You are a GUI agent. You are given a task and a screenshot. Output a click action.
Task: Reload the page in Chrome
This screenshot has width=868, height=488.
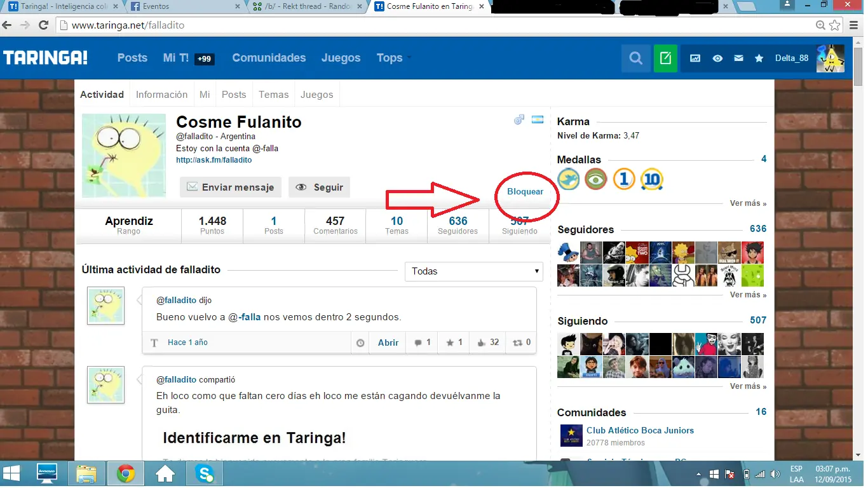coord(43,25)
